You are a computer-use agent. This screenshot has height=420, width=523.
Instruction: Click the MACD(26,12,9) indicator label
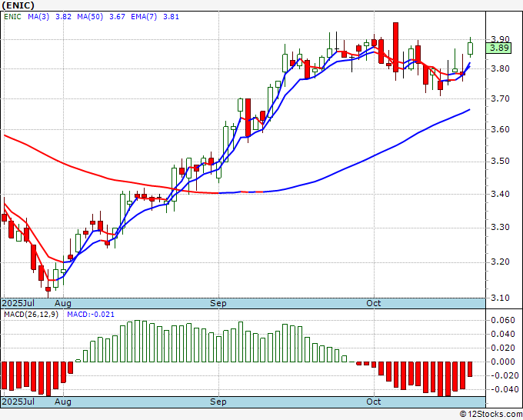click(31, 315)
